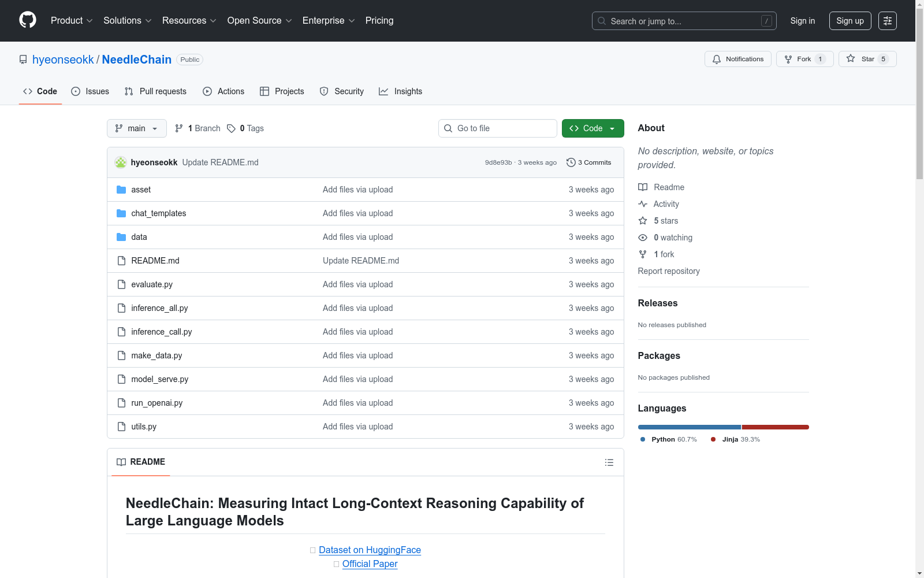Open the Pull requests tab

click(155, 91)
